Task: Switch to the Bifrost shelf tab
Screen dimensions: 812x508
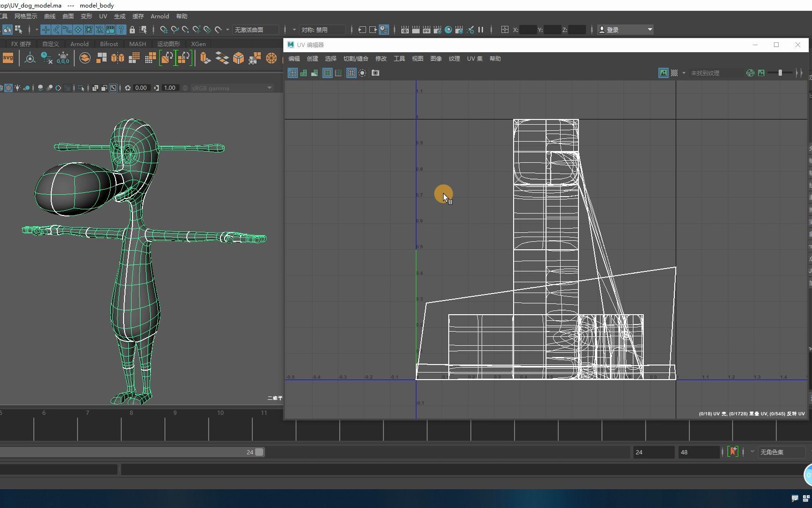Action: (109, 44)
